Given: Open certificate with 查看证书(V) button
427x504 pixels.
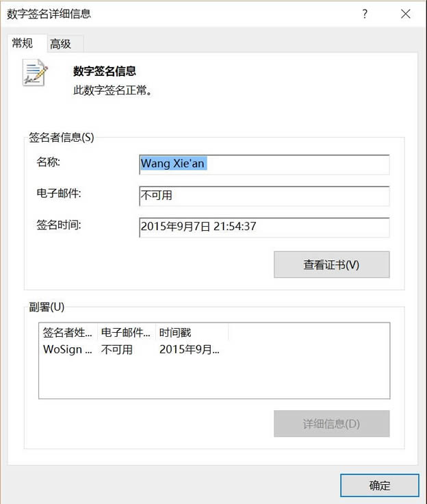Looking at the screenshot, I should 331,264.
